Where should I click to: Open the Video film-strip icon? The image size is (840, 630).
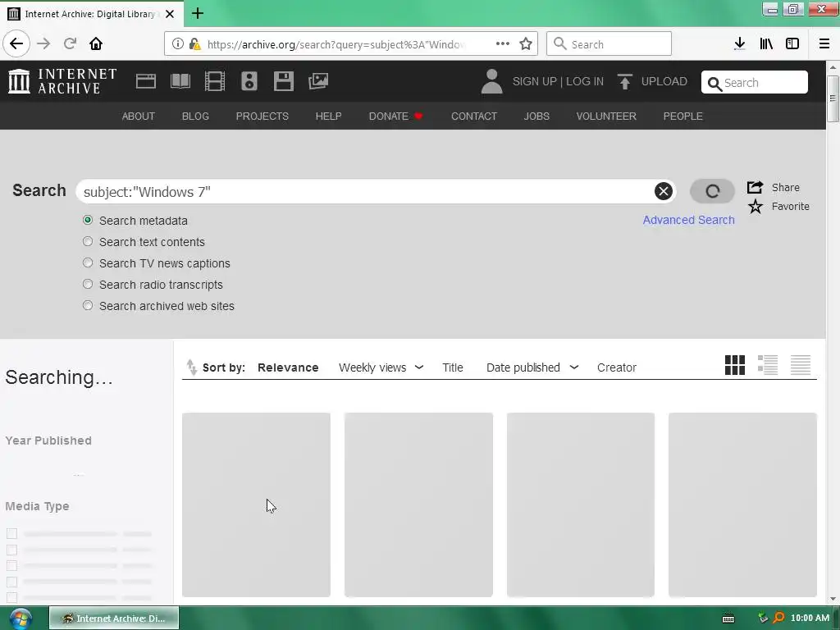(215, 81)
